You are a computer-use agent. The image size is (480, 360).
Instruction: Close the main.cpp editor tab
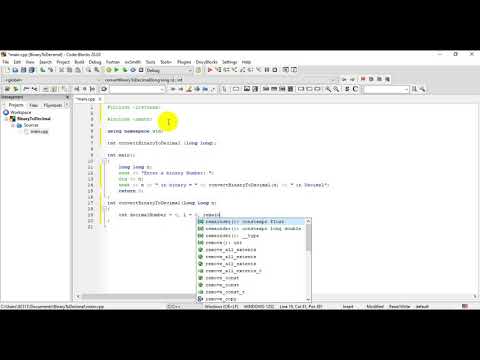100,99
